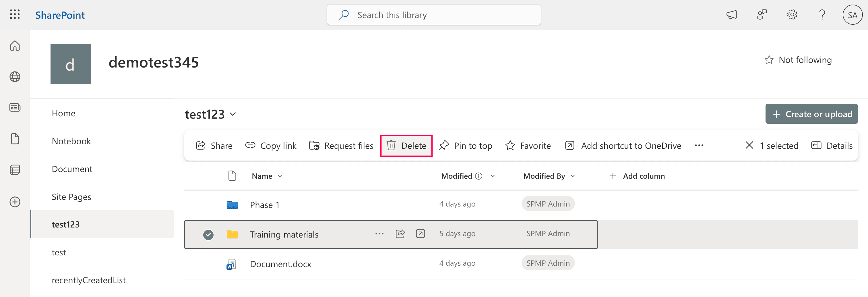Expand the more actions ellipsis in toolbar

(x=699, y=145)
